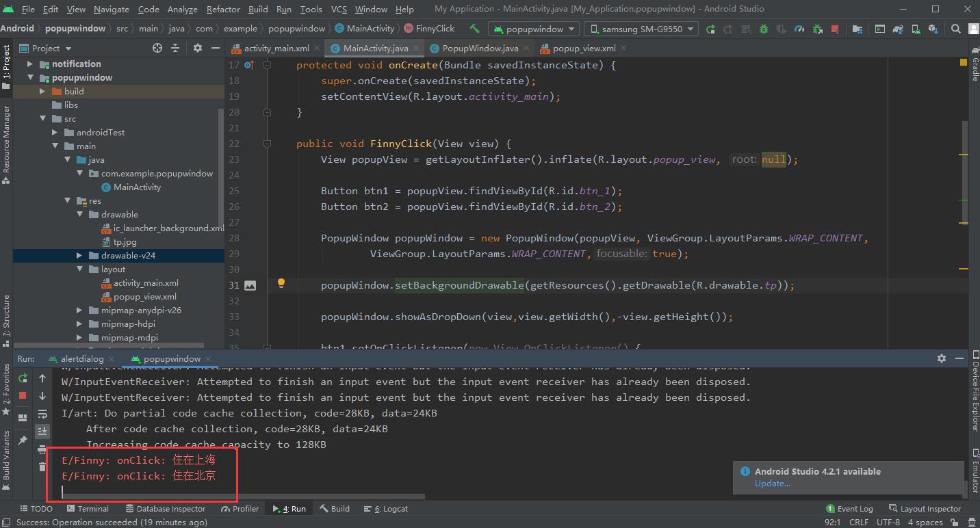Viewport: 980px width, 528px height.
Task: Open the 6: Logcat tool window button
Action: point(385,508)
